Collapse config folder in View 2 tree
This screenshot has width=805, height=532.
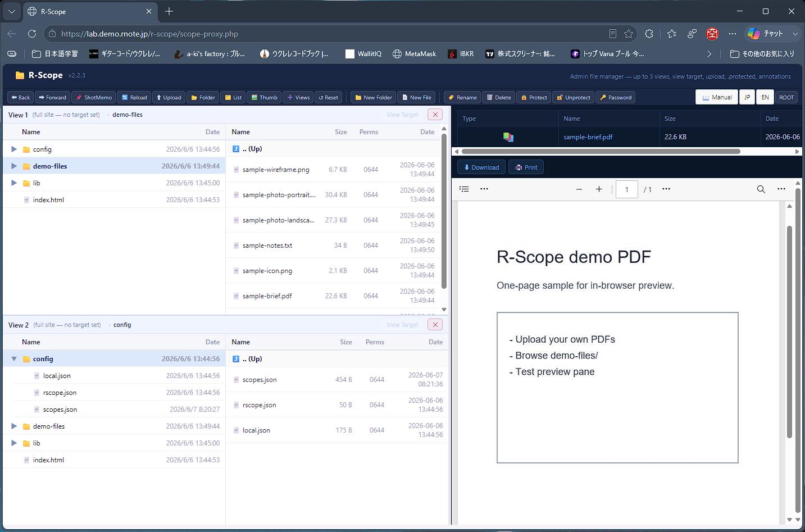pos(14,359)
